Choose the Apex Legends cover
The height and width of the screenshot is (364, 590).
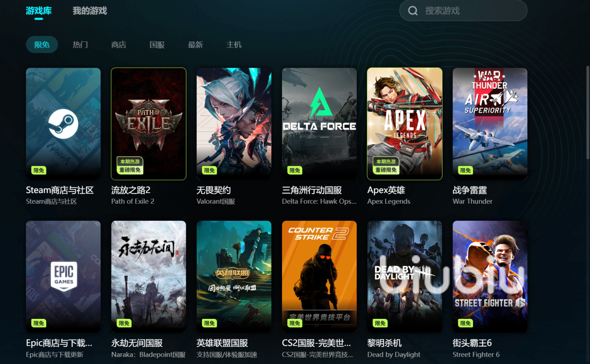click(x=405, y=123)
